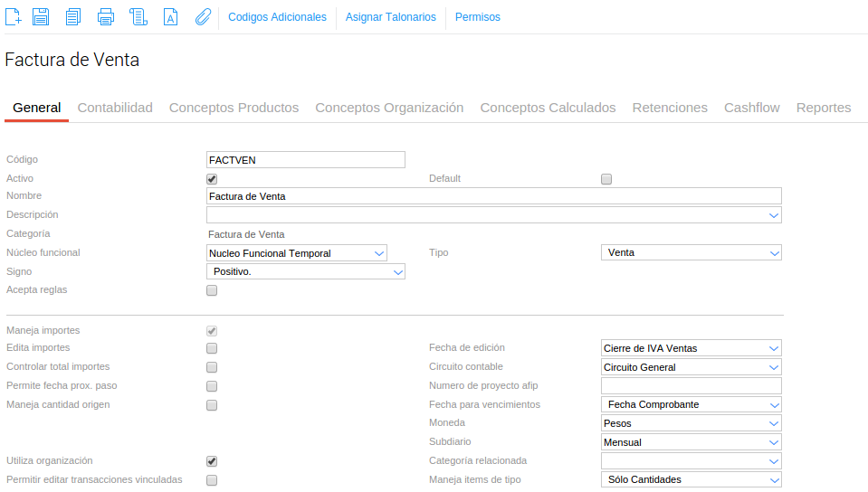
Task: Click the printer icon
Action: 106,16
